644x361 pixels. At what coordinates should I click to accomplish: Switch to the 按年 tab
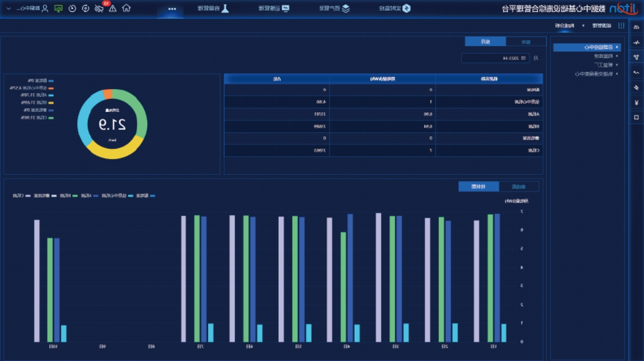(526, 42)
